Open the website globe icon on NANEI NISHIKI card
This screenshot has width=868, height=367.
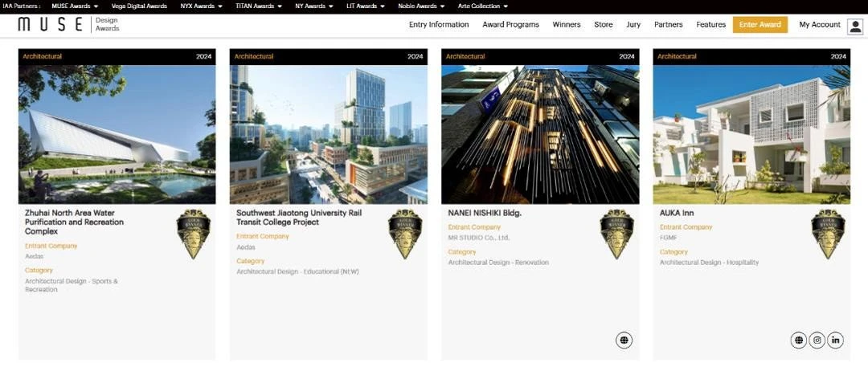click(x=624, y=340)
